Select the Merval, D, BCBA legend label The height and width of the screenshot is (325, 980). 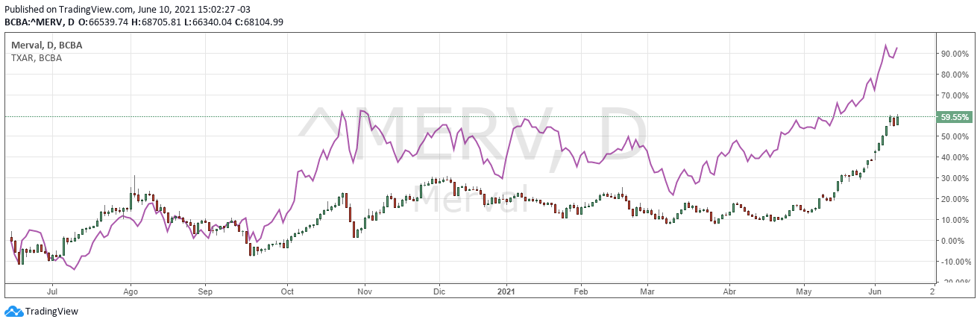coord(45,45)
